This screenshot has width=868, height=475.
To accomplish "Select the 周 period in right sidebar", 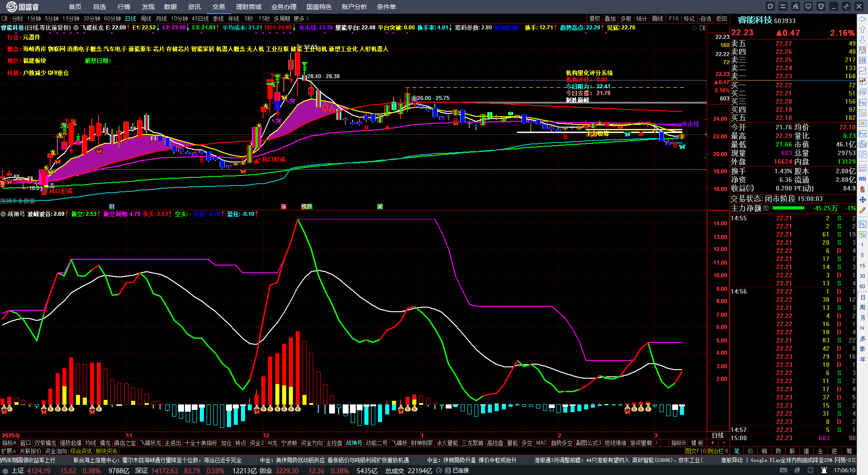I will [x=863, y=308].
